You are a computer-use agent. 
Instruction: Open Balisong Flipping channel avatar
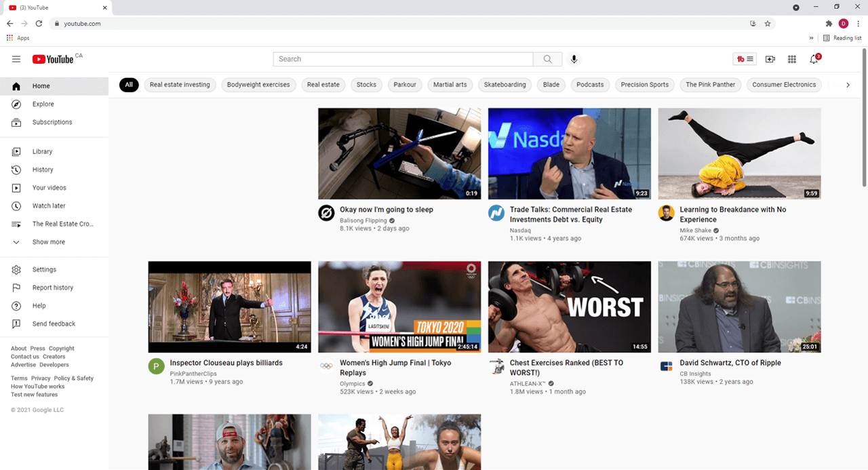(x=326, y=213)
